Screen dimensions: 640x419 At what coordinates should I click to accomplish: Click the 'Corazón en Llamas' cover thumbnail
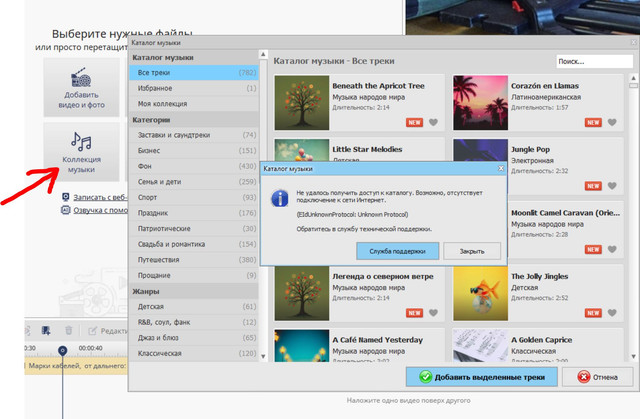[x=480, y=103]
